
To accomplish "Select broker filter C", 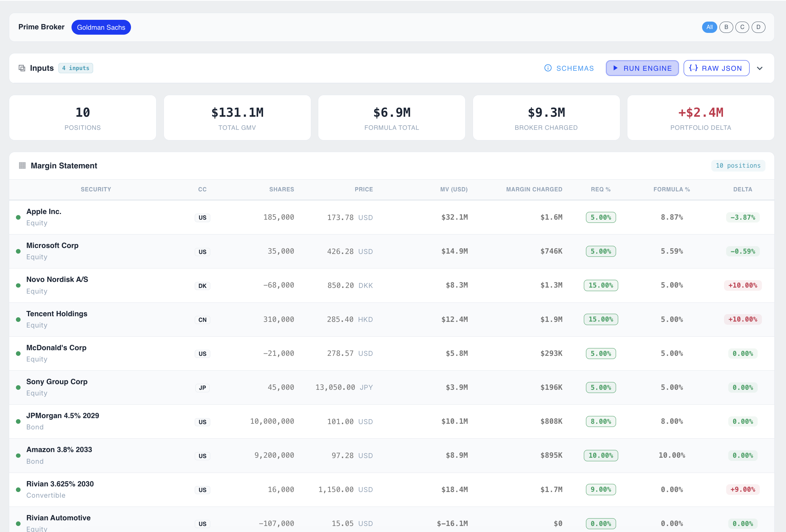I will 742,27.
